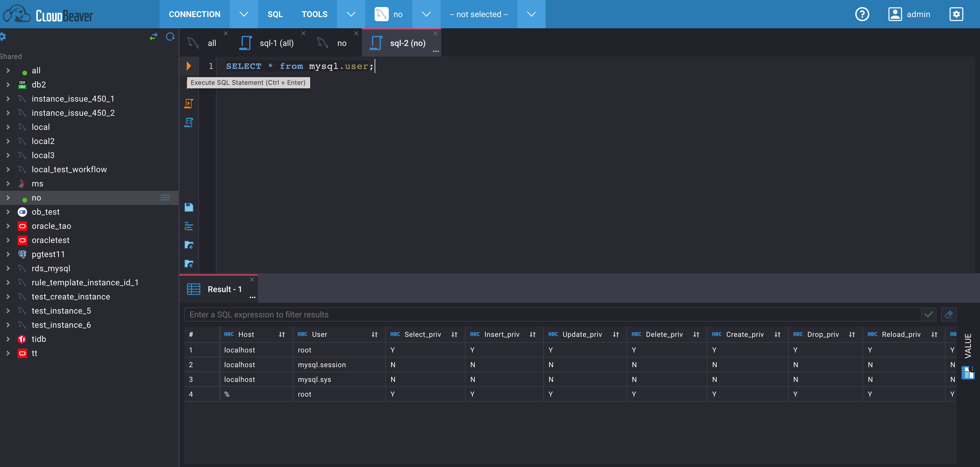This screenshot has height=467, width=980.
Task: Open the SQL menu item
Action: (x=275, y=14)
